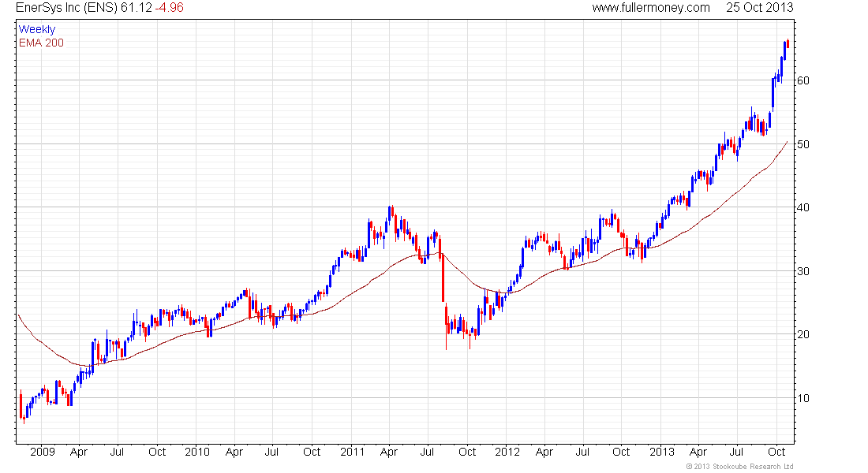The image size is (868, 473).
Task: Click the 20 price level label
Action: click(803, 335)
